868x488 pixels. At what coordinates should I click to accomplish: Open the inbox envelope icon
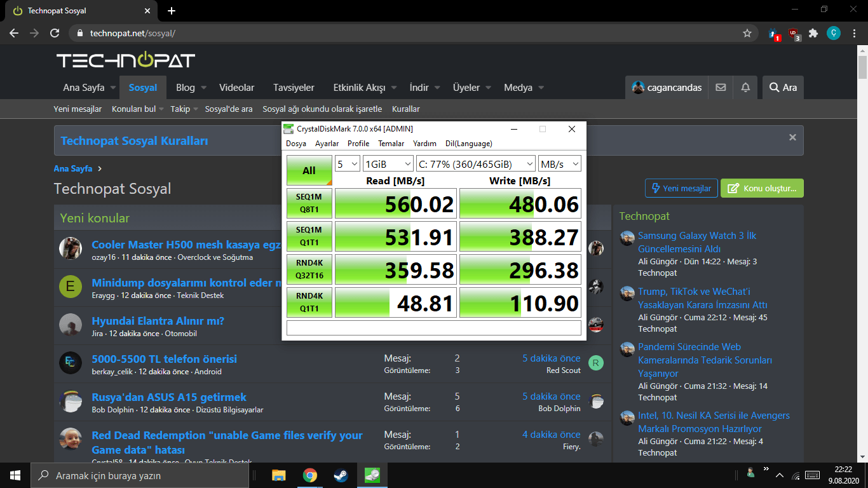(x=721, y=88)
